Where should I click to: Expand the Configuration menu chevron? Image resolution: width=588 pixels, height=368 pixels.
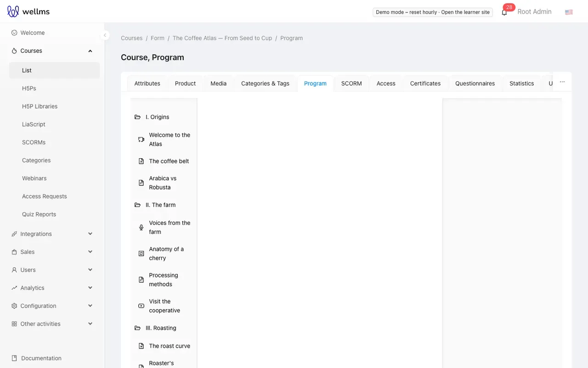(x=90, y=305)
